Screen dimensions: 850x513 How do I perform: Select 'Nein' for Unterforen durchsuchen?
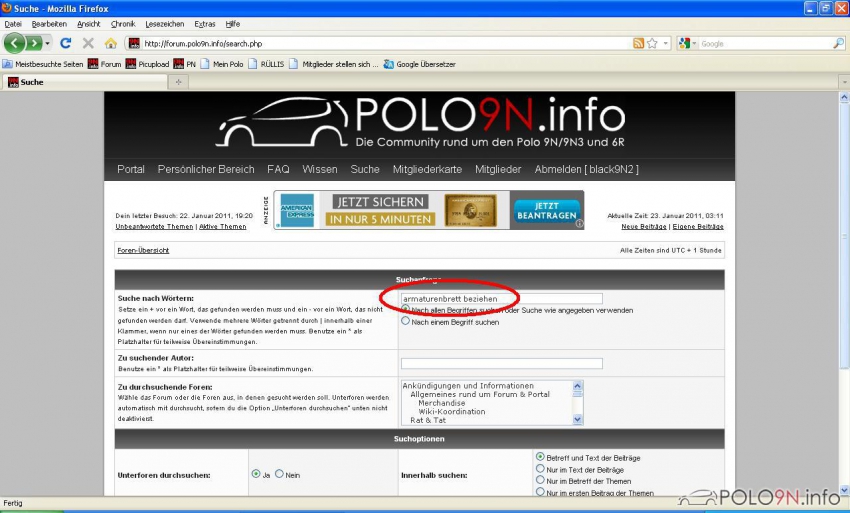(279, 474)
